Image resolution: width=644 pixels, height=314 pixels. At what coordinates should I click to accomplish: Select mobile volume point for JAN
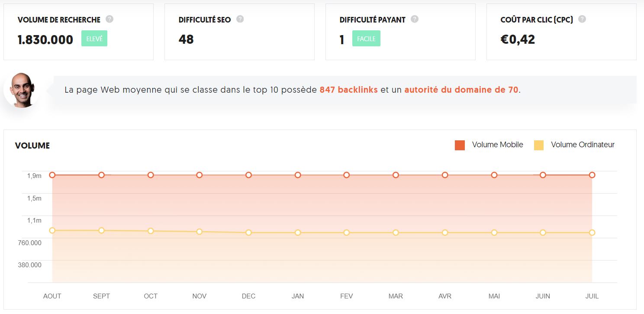[298, 175]
